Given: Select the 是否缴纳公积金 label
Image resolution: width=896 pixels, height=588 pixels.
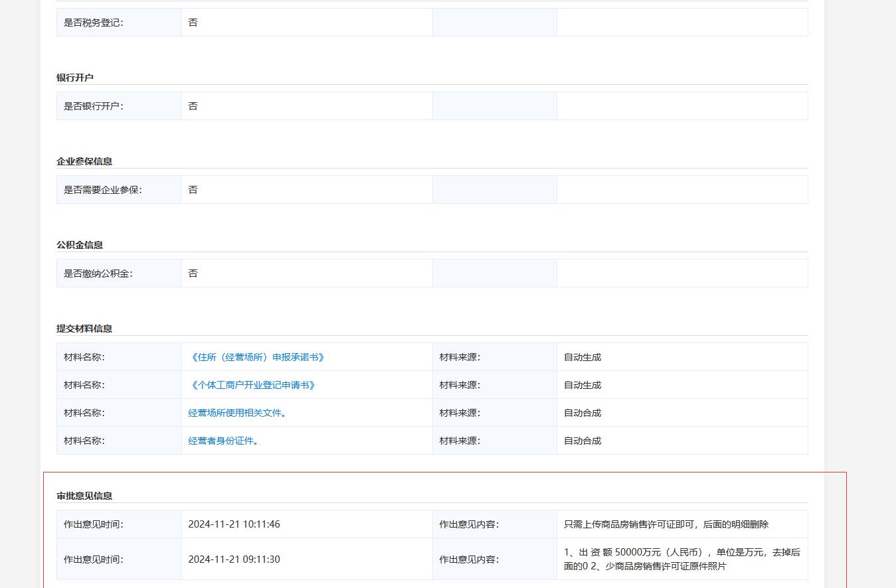Looking at the screenshot, I should [x=98, y=273].
